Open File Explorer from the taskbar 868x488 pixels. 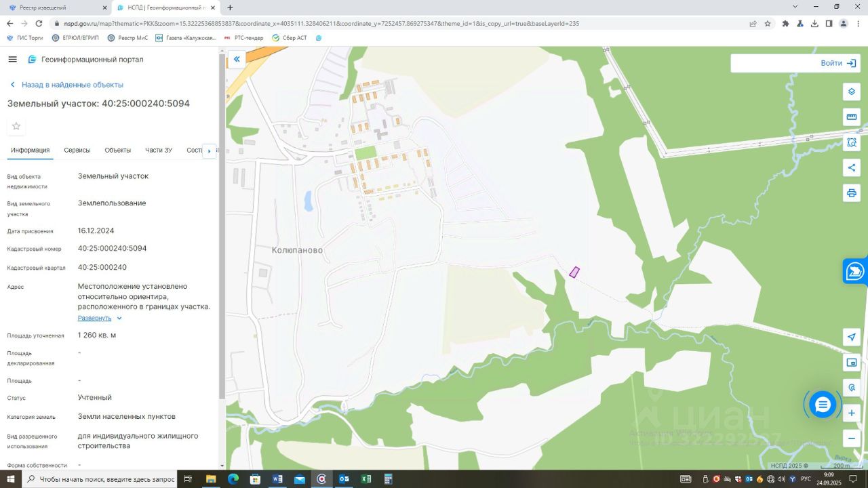(211, 479)
